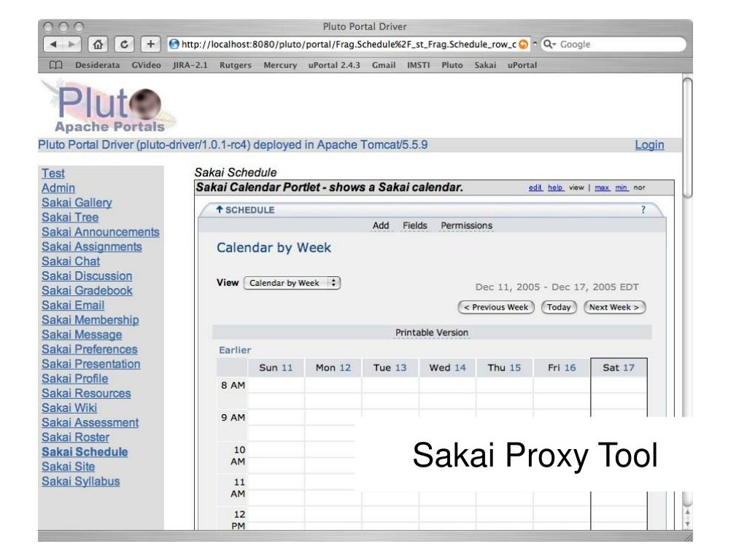The width and height of the screenshot is (747, 560).
Task: Click the Login link
Action: point(649,145)
